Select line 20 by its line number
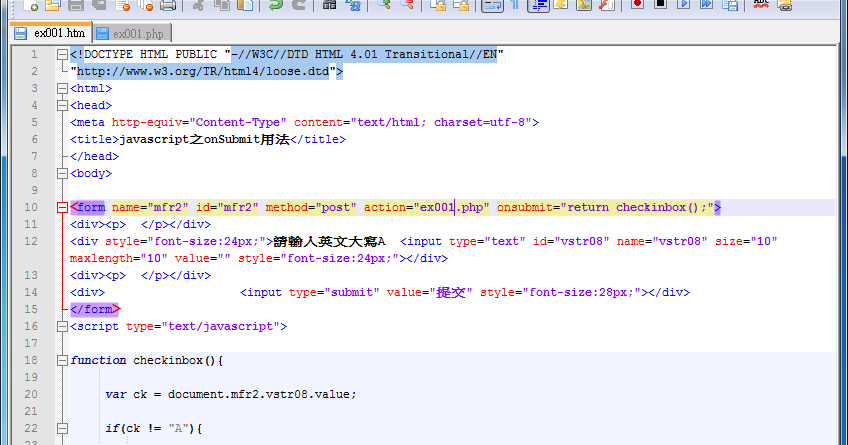The image size is (848, 445). pos(31,394)
